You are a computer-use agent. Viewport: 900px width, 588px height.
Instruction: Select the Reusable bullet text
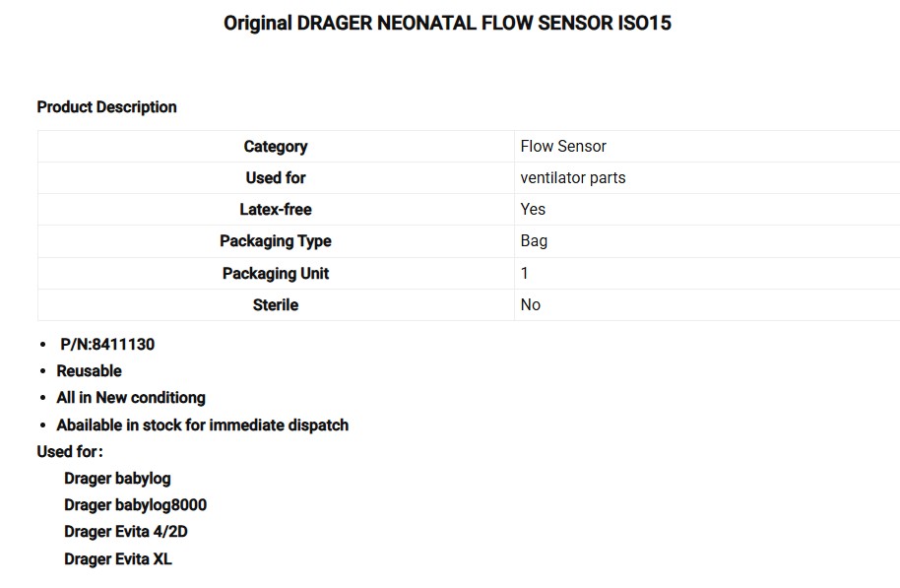(89, 371)
